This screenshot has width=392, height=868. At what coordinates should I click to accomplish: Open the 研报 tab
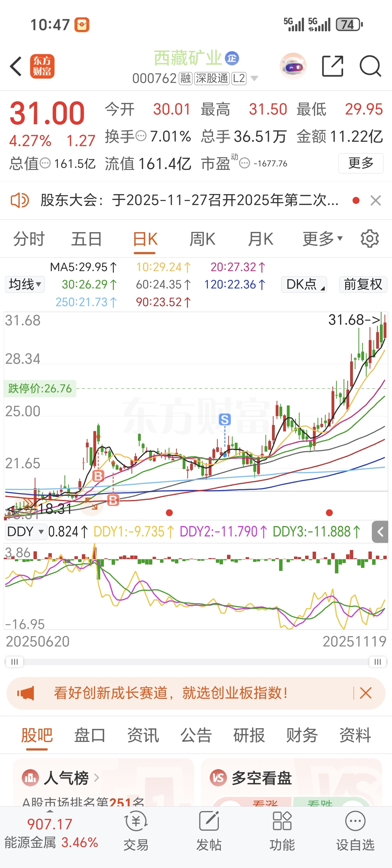(x=249, y=735)
